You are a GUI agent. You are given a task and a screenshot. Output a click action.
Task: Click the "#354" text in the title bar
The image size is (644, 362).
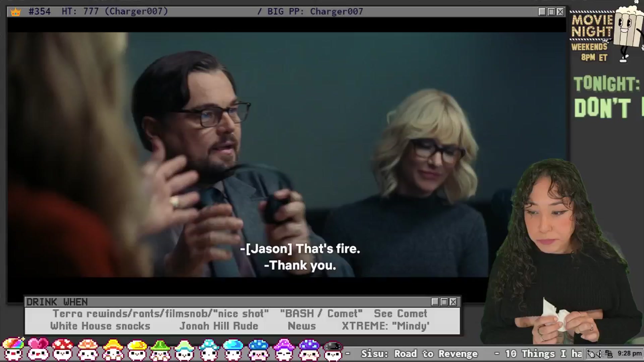40,12
